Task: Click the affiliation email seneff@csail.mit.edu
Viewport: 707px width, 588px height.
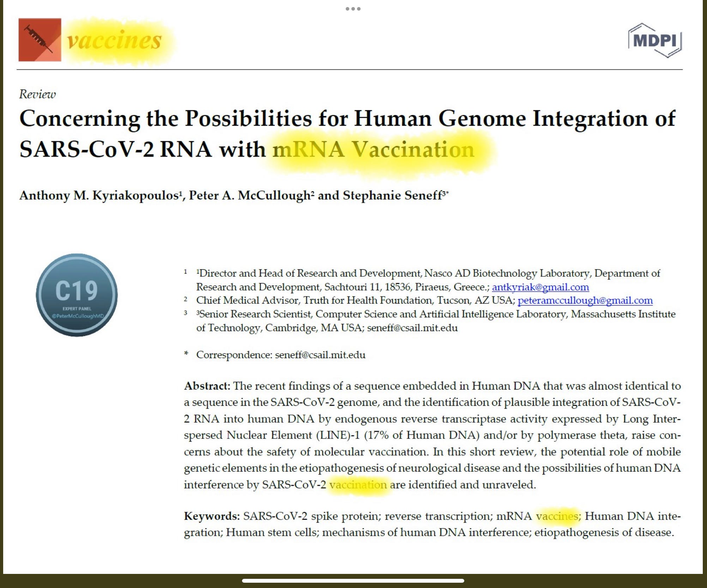Action: pyautogui.click(x=412, y=328)
